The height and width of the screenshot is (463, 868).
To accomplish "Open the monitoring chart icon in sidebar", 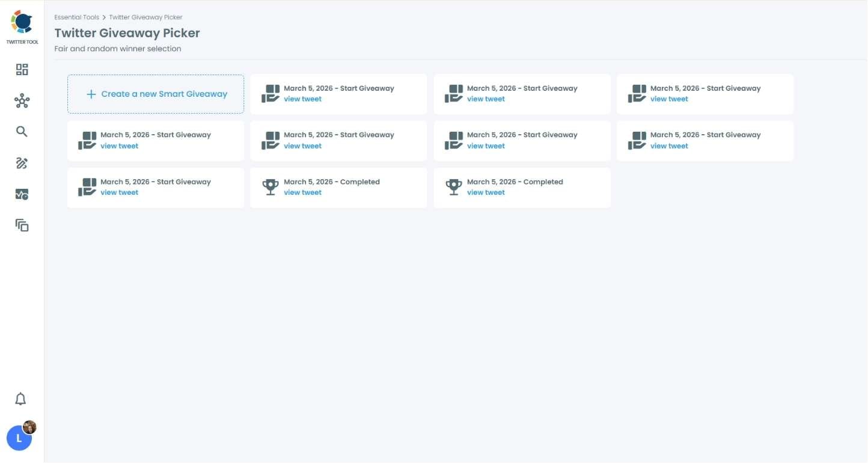I will point(22,194).
